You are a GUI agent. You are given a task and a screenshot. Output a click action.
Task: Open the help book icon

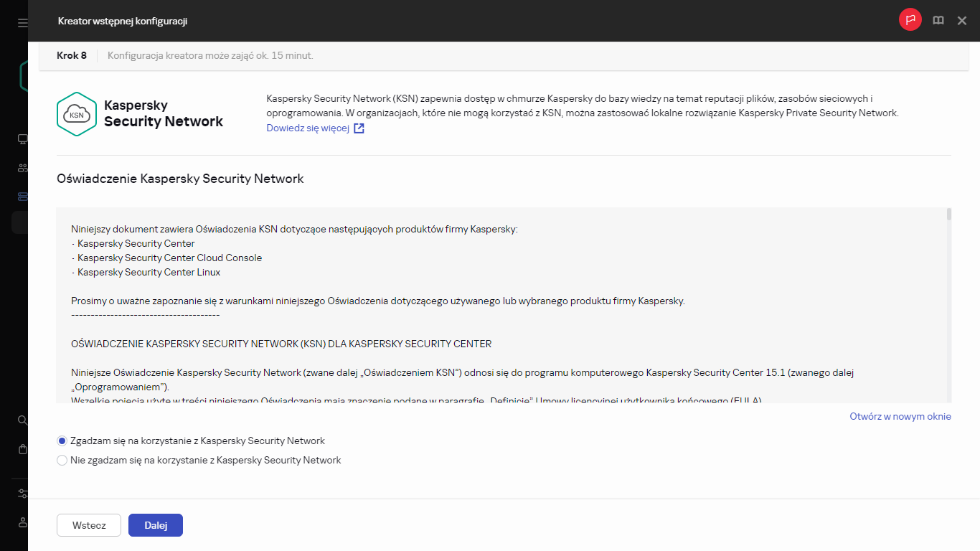[x=938, y=21]
